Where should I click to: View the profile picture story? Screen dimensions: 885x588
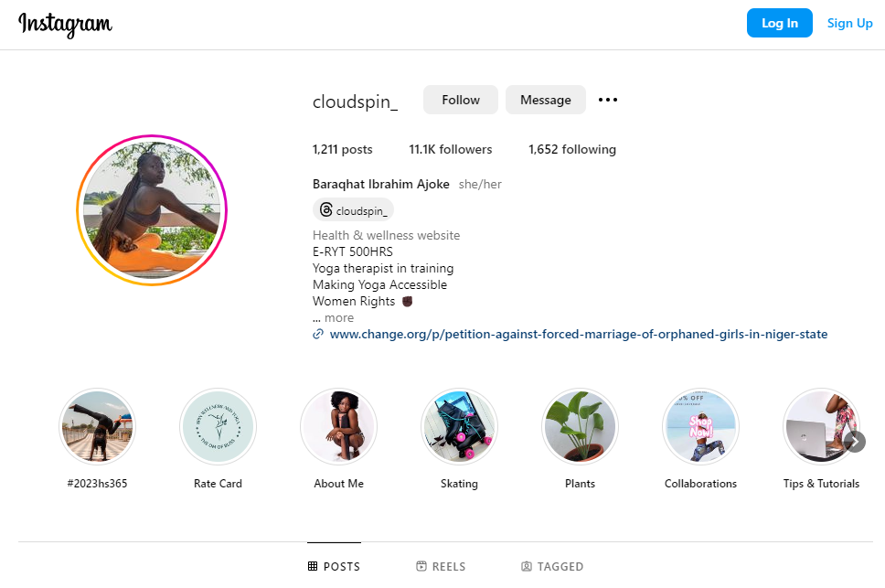point(152,210)
